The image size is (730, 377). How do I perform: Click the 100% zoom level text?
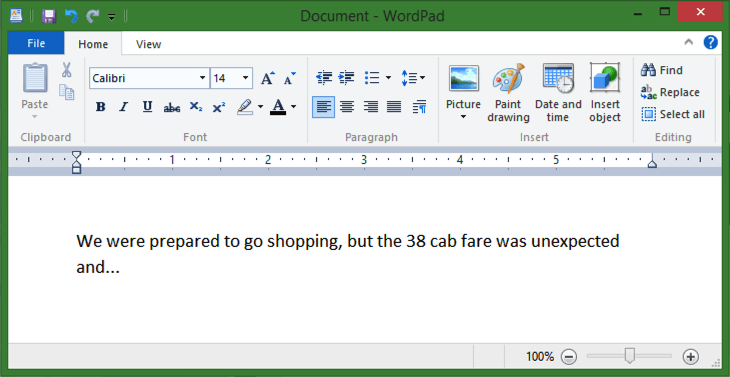pyautogui.click(x=540, y=357)
